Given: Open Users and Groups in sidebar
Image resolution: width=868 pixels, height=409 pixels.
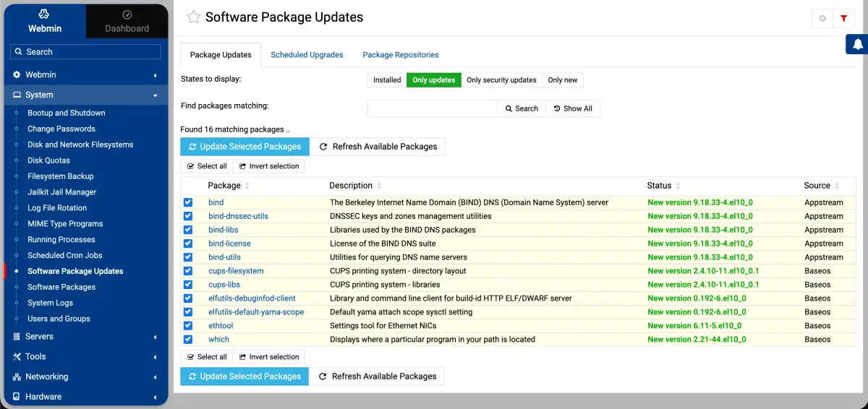Looking at the screenshot, I should coord(59,319).
